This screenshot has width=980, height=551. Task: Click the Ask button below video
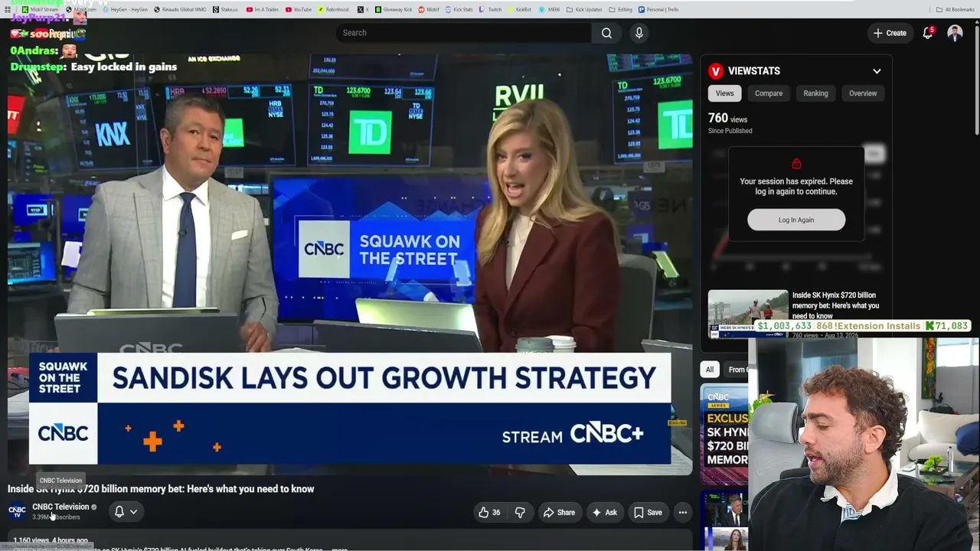pyautogui.click(x=604, y=512)
